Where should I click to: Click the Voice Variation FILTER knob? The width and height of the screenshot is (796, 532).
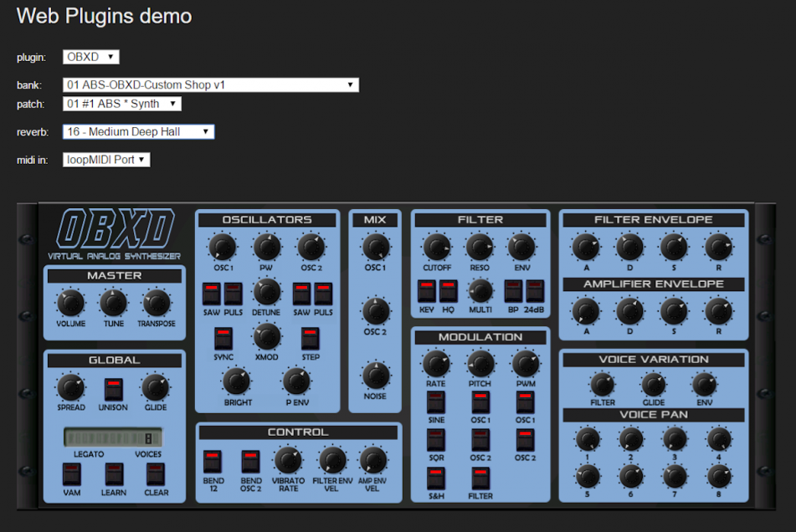click(602, 385)
